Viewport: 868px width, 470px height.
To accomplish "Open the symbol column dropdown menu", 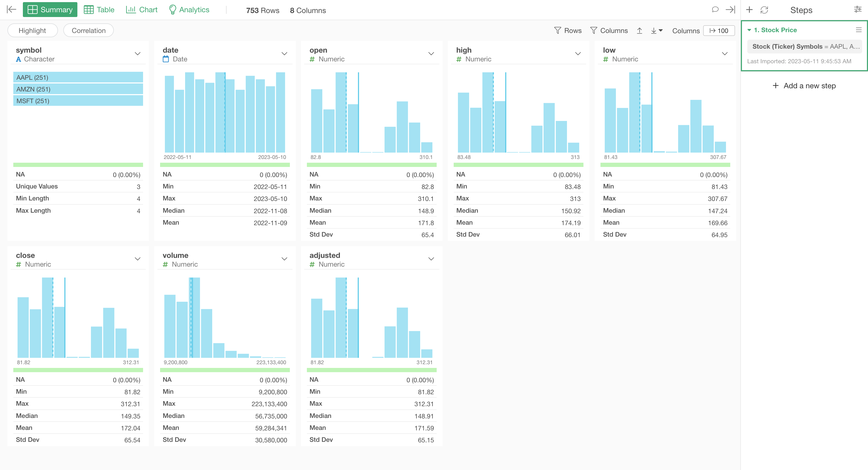I will 137,54.
